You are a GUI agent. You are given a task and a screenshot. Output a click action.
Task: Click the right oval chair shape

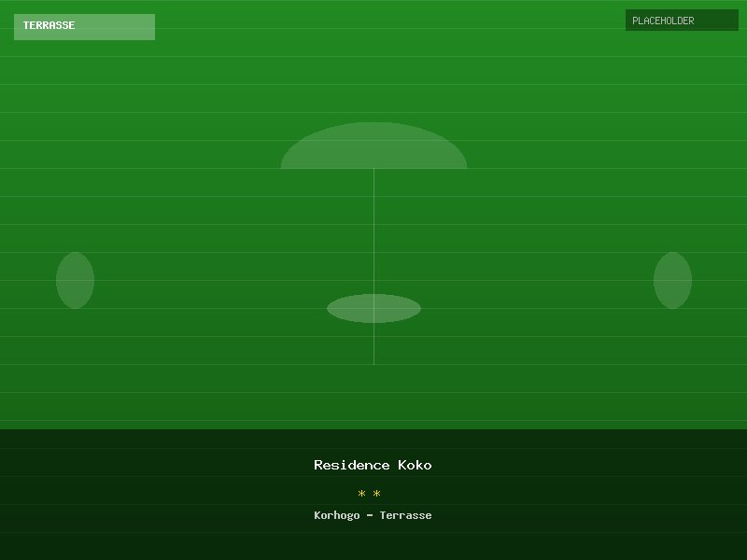point(672,280)
